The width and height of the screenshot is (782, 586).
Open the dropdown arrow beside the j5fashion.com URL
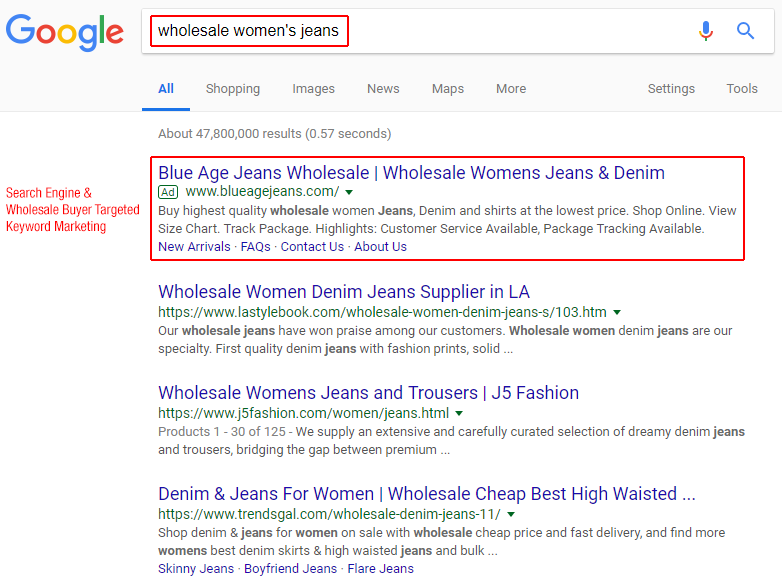pos(459,413)
